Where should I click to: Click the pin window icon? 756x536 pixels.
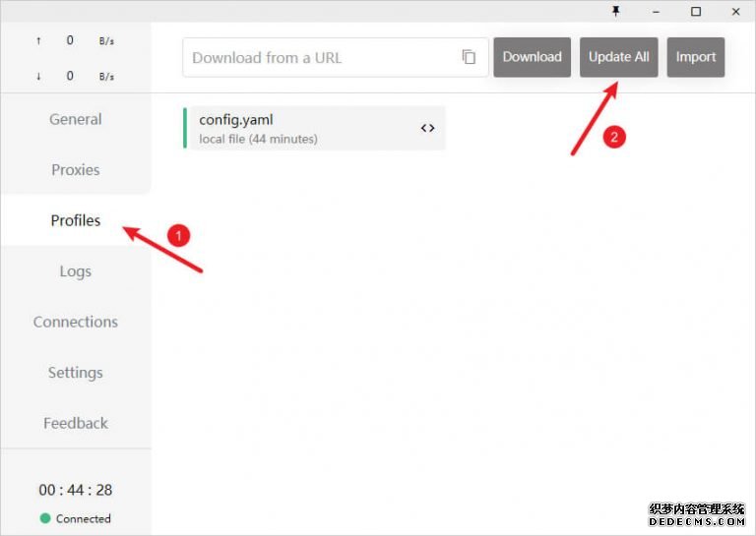point(616,11)
